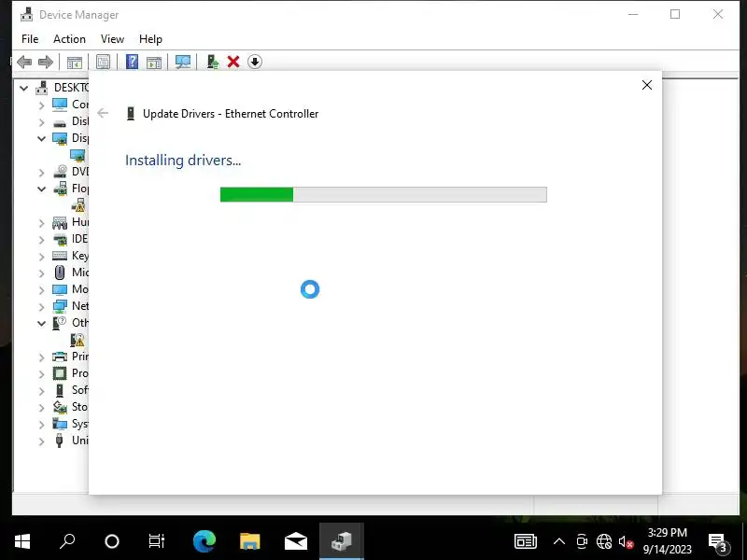
Task: Collapse the Other devices node
Action: pos(41,323)
